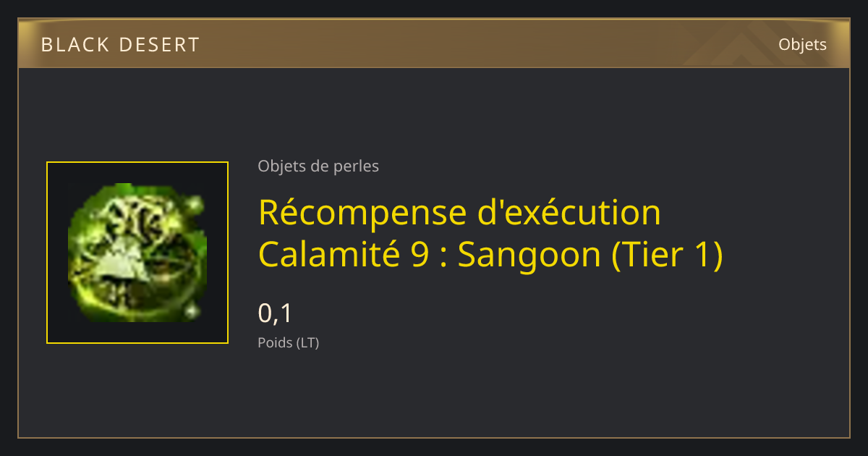Select the Objets de perles category

318,166
